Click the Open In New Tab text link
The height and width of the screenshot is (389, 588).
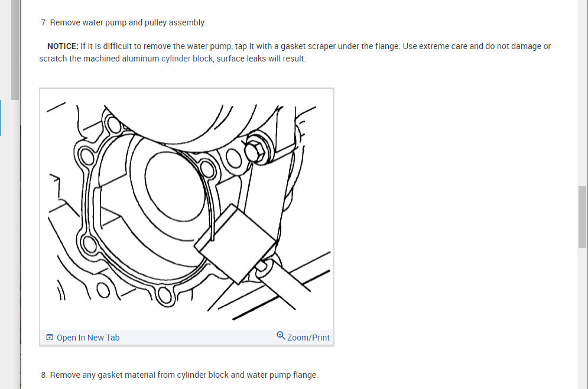[88, 338]
